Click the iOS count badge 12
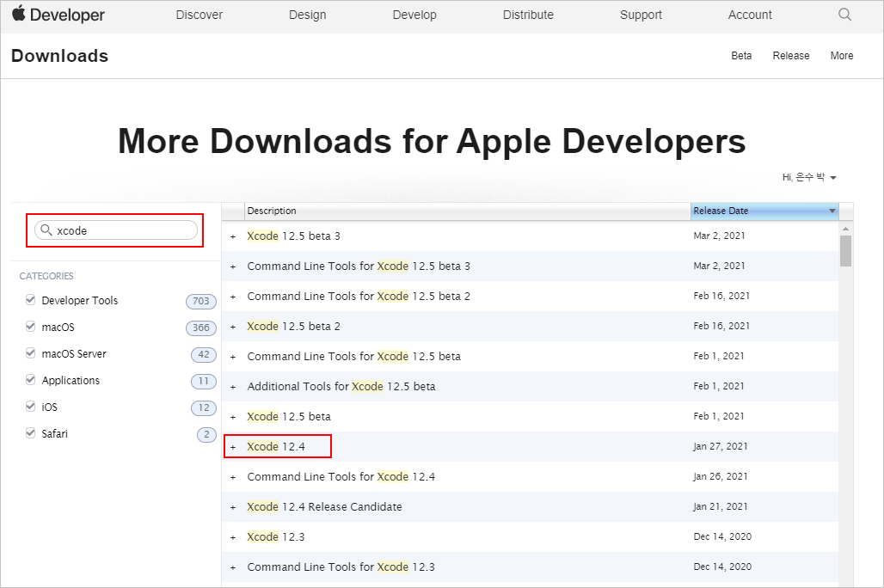 click(204, 407)
